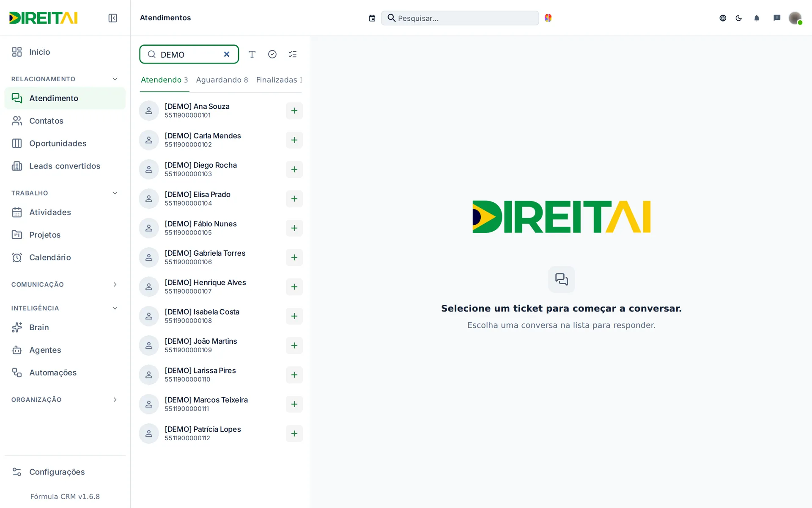Add ticket for Fábio Nunes

(x=294, y=228)
